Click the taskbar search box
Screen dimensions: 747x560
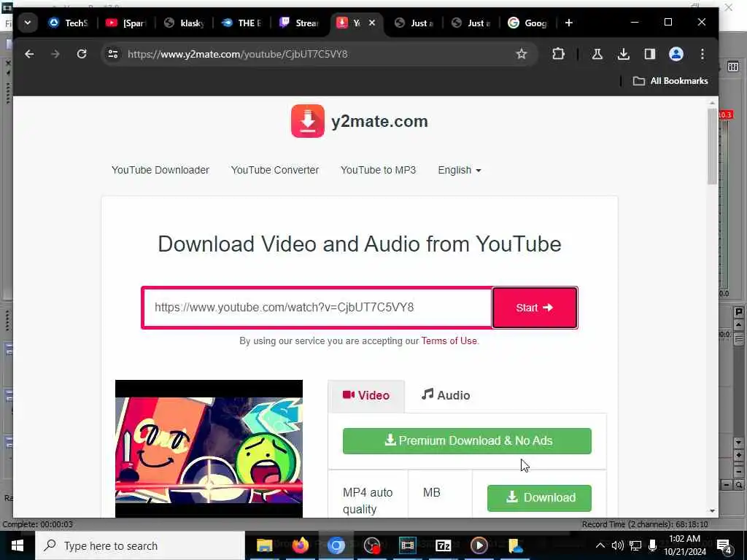(139, 545)
